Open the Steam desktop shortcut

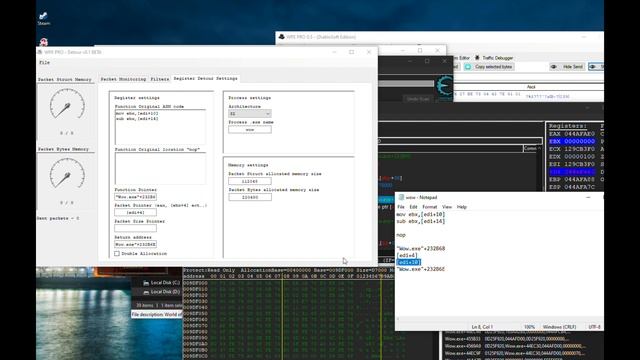[x=44, y=18]
